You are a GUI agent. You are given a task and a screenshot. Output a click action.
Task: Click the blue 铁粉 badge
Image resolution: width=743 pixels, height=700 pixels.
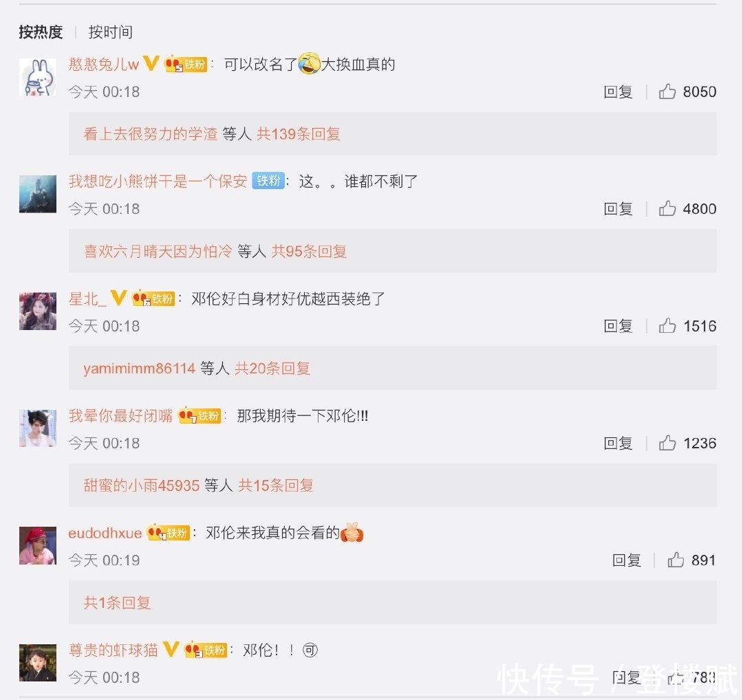pos(268,180)
